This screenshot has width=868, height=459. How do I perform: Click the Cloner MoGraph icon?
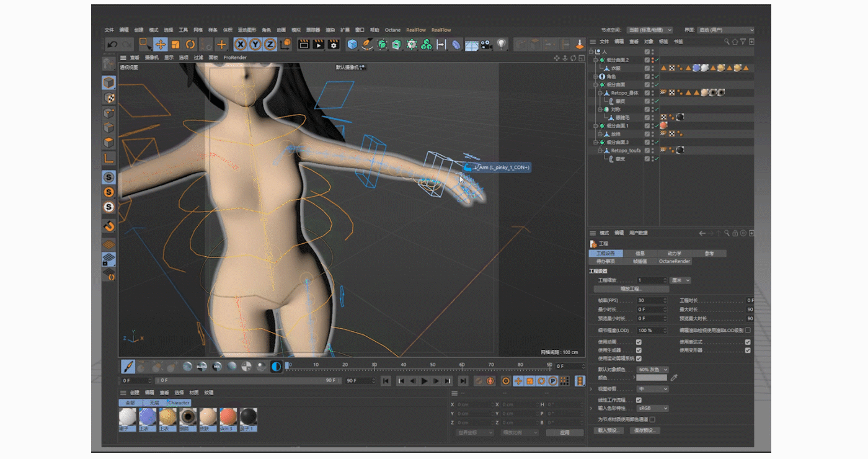tap(427, 45)
